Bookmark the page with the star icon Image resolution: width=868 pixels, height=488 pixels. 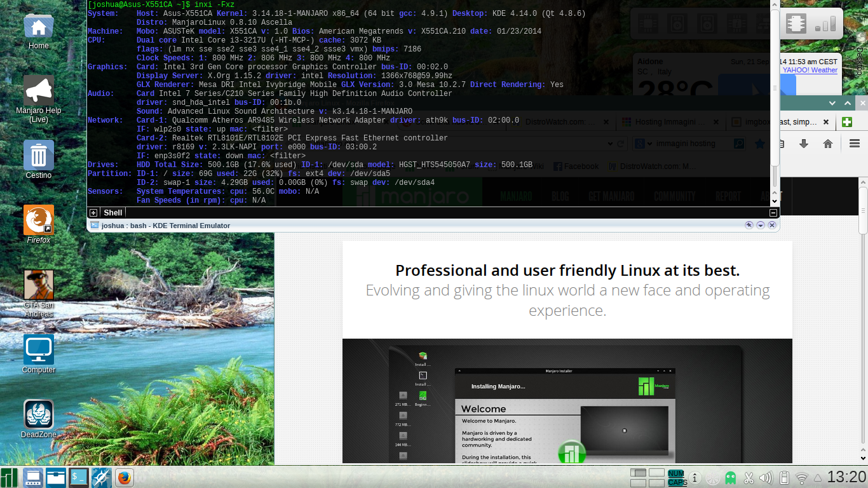pos(760,144)
